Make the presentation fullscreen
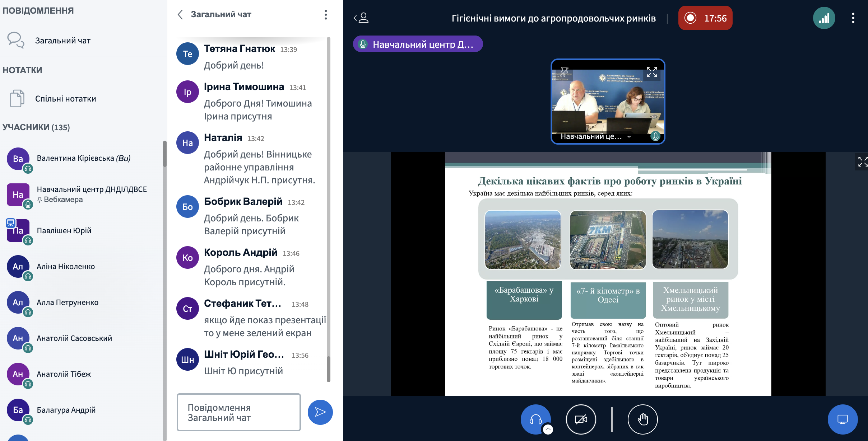This screenshot has width=868, height=441. pos(862,161)
